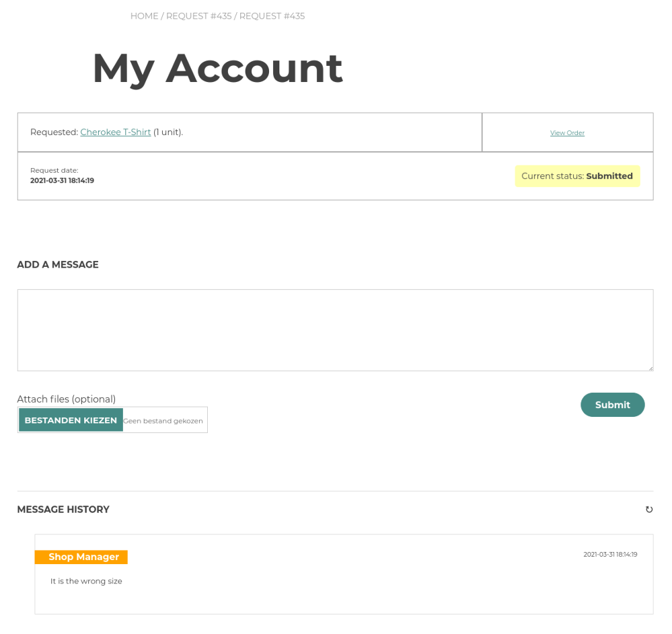Click the ADD A MESSAGE heading
This screenshot has width=672, height=634.
pyautogui.click(x=58, y=265)
